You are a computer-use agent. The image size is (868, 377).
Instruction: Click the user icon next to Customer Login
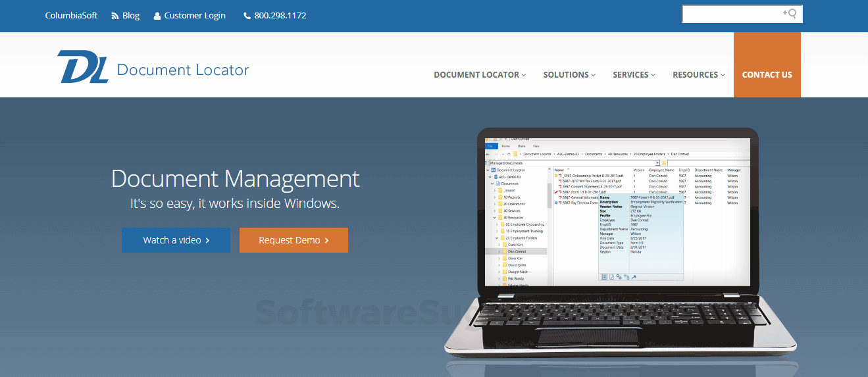[157, 16]
